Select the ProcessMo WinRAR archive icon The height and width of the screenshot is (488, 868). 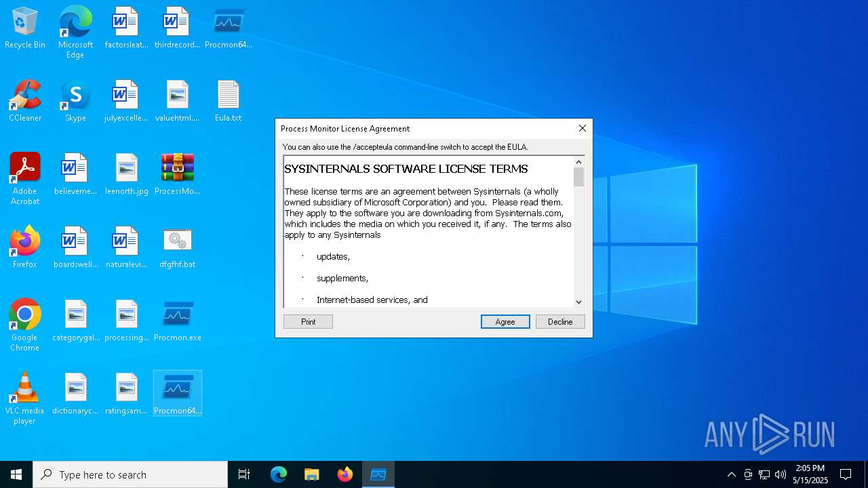(177, 175)
